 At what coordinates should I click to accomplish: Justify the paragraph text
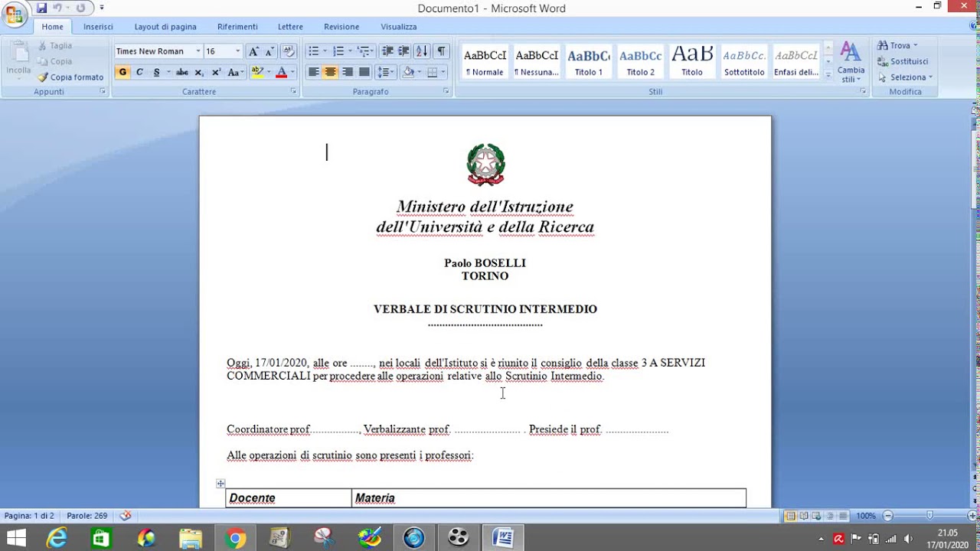[364, 72]
